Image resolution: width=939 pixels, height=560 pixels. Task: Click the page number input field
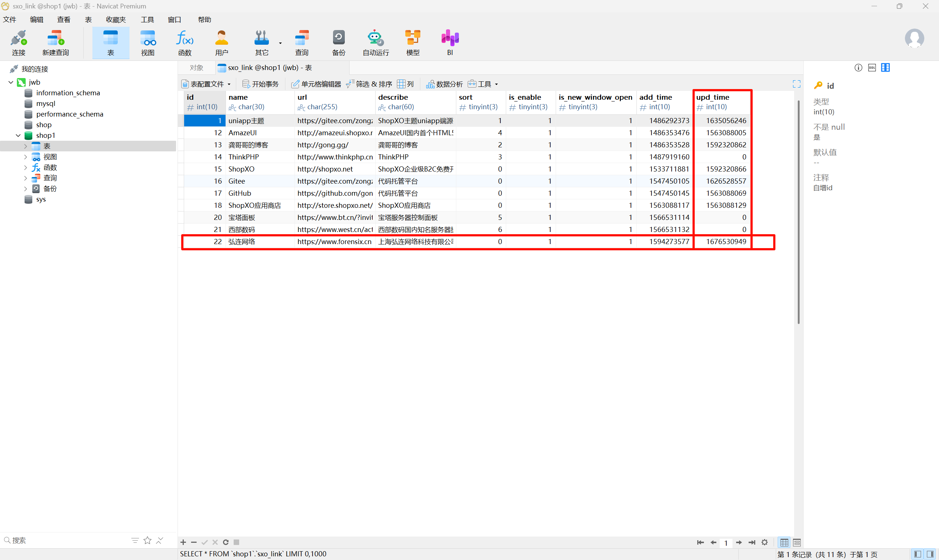pyautogui.click(x=726, y=543)
